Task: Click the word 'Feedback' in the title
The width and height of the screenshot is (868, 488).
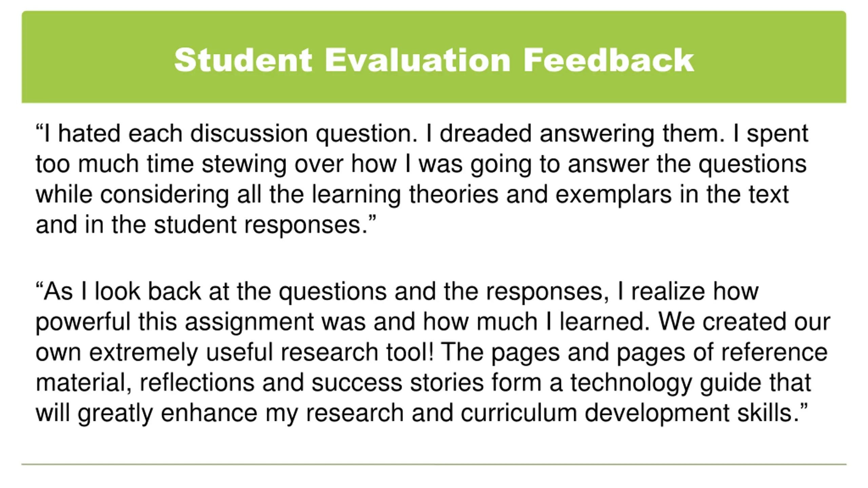Action: click(x=609, y=60)
